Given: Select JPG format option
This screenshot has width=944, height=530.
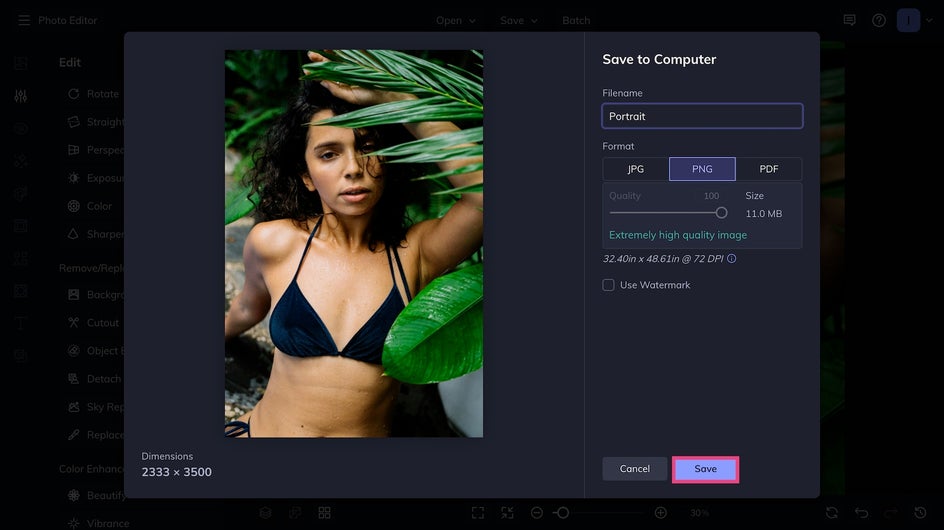Looking at the screenshot, I should coord(636,169).
